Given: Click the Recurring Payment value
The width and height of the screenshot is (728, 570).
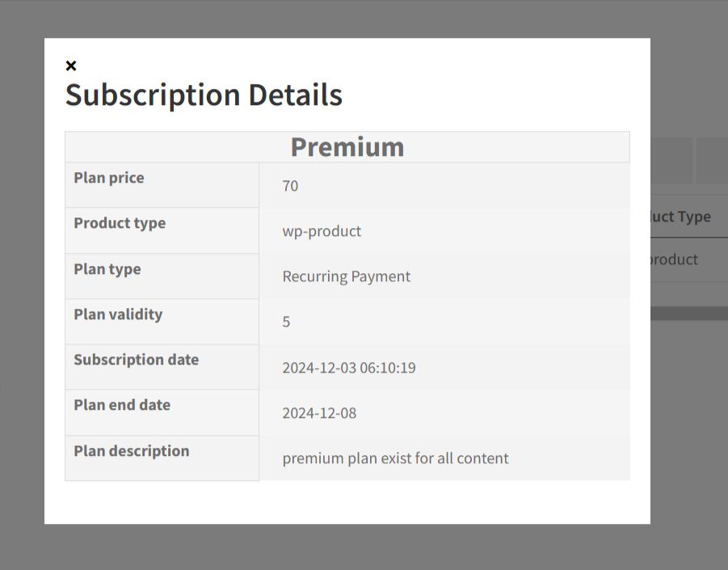Looking at the screenshot, I should [x=346, y=277].
